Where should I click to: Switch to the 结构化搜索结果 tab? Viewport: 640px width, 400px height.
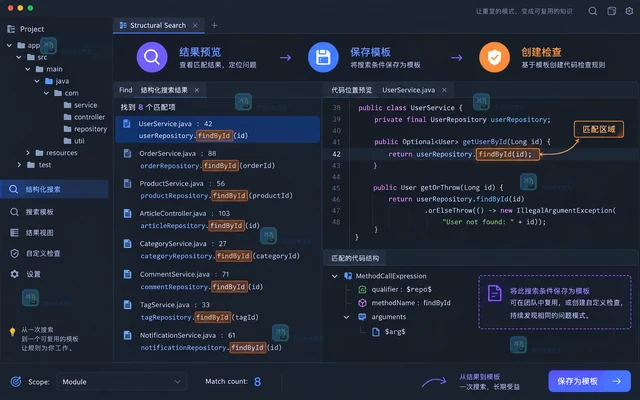(x=164, y=90)
